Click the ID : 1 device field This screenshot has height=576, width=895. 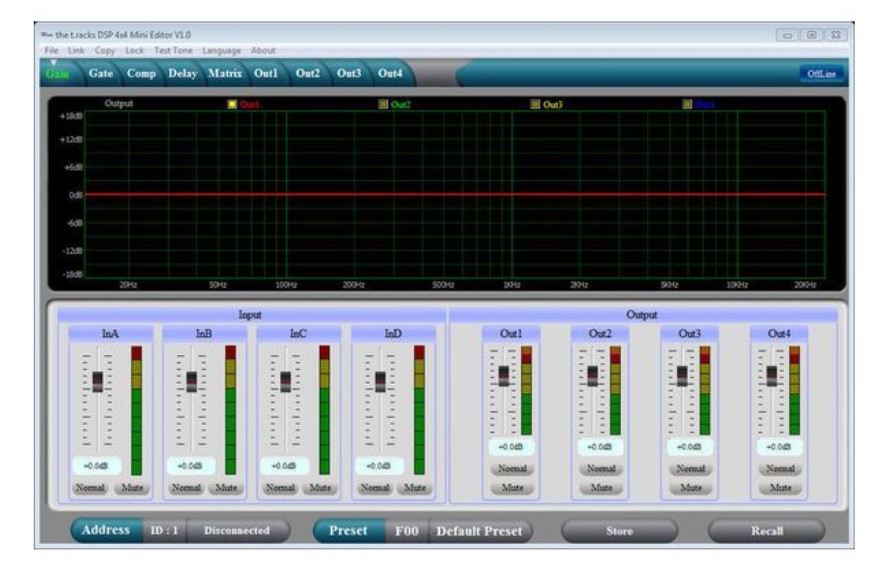[164, 530]
